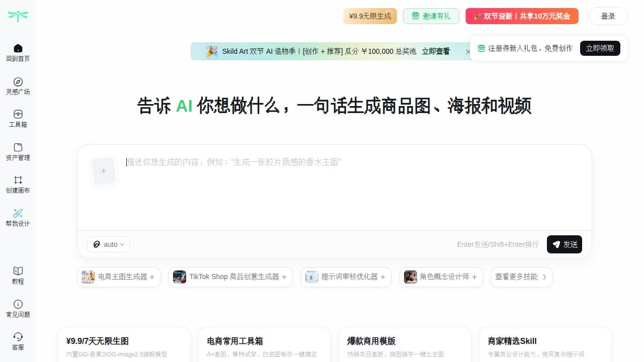Contact 客服 headset icon
This screenshot has height=362, width=644.
point(18,337)
